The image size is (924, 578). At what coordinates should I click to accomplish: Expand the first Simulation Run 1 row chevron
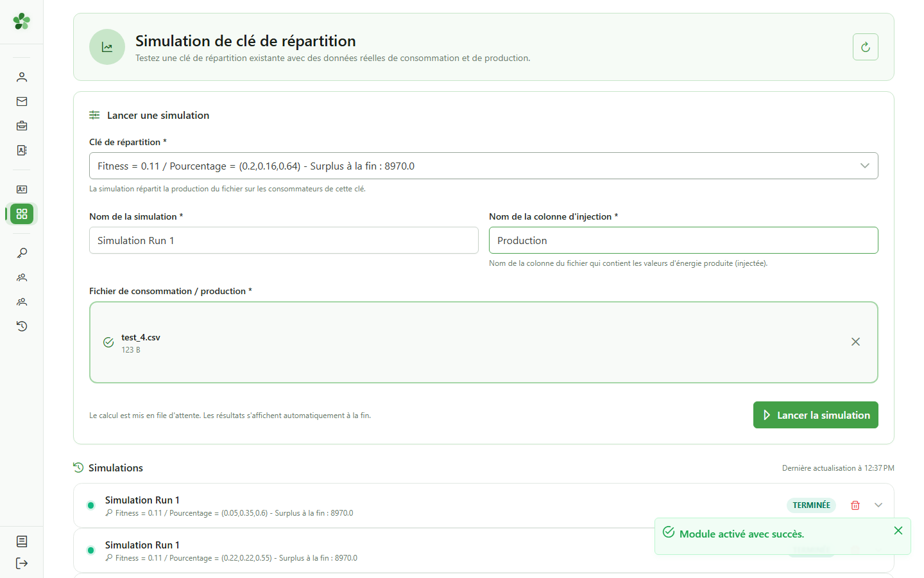click(x=878, y=505)
